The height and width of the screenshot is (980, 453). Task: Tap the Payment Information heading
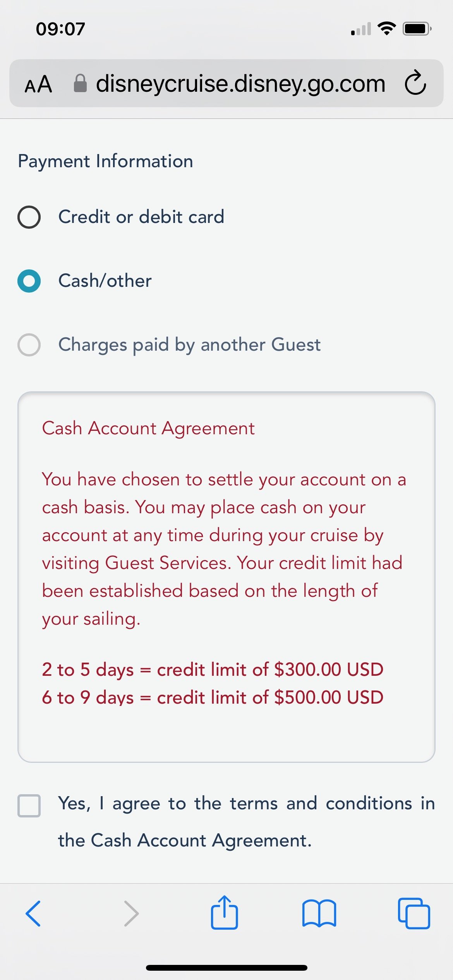(x=105, y=161)
